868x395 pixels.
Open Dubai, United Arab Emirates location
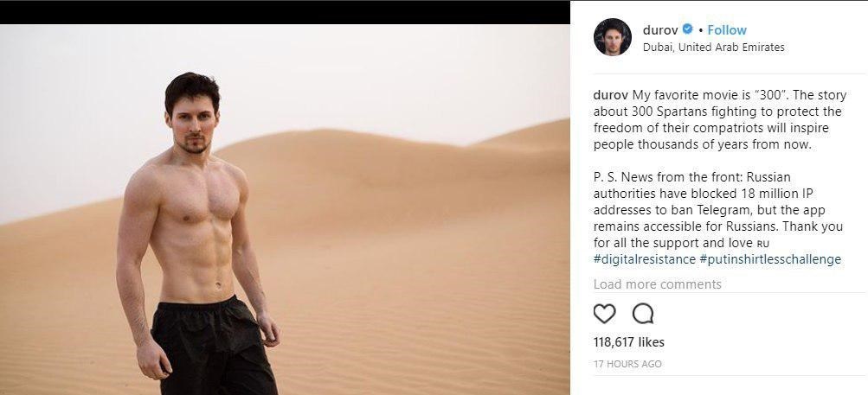tap(714, 47)
